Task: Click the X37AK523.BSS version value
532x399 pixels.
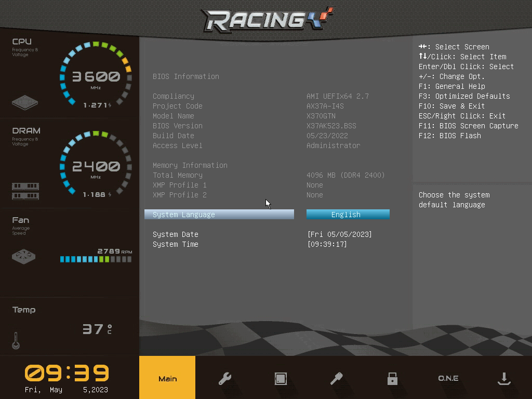Action: coord(331,126)
